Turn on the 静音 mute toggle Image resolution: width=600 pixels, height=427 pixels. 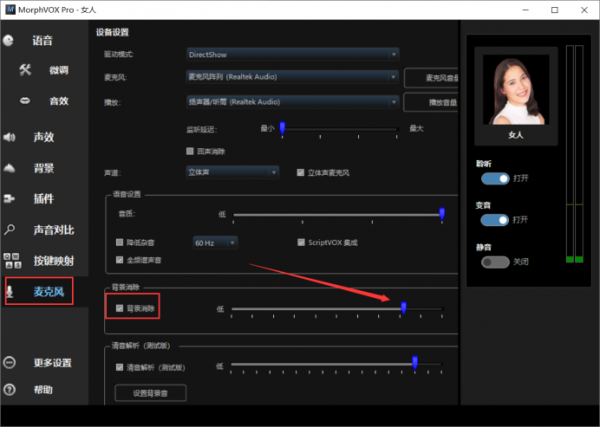coord(495,262)
